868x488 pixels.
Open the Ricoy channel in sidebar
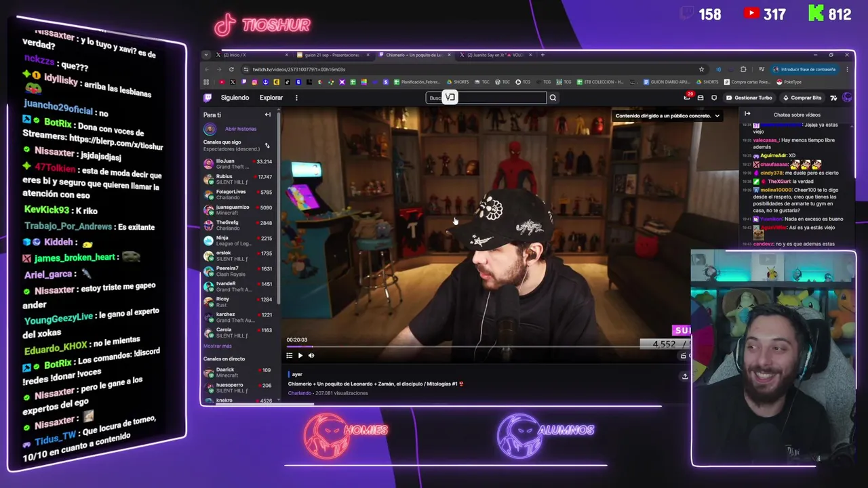(x=237, y=302)
